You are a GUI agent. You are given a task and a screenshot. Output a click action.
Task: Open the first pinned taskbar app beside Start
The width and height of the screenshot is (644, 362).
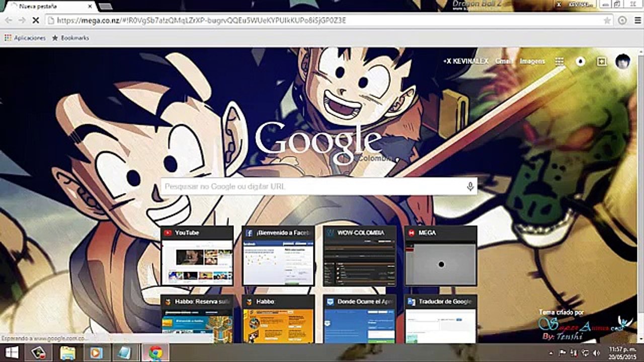[x=39, y=353]
